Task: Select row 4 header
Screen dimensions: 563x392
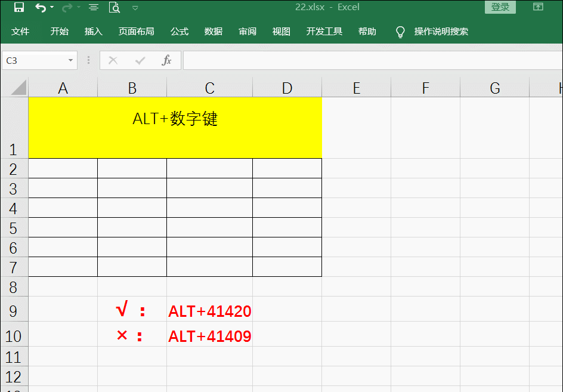Action: (x=14, y=208)
